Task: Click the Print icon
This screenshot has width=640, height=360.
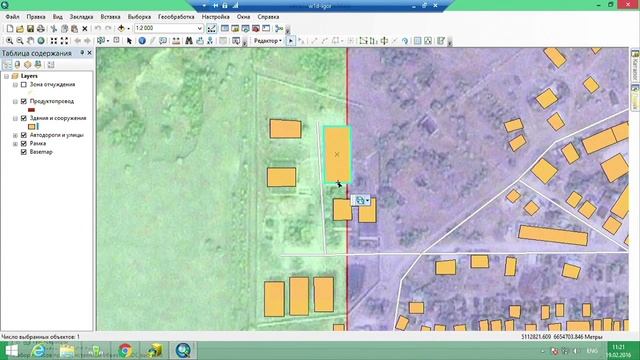Action: click(40, 29)
